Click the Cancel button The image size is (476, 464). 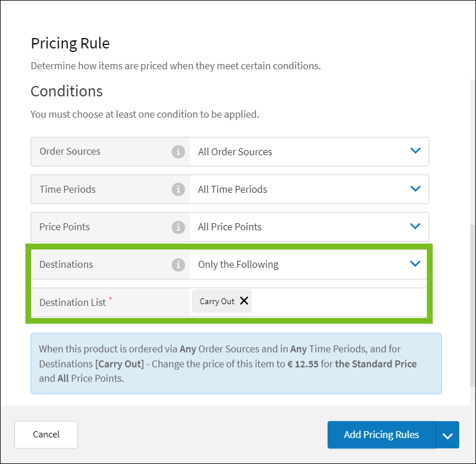coord(46,435)
